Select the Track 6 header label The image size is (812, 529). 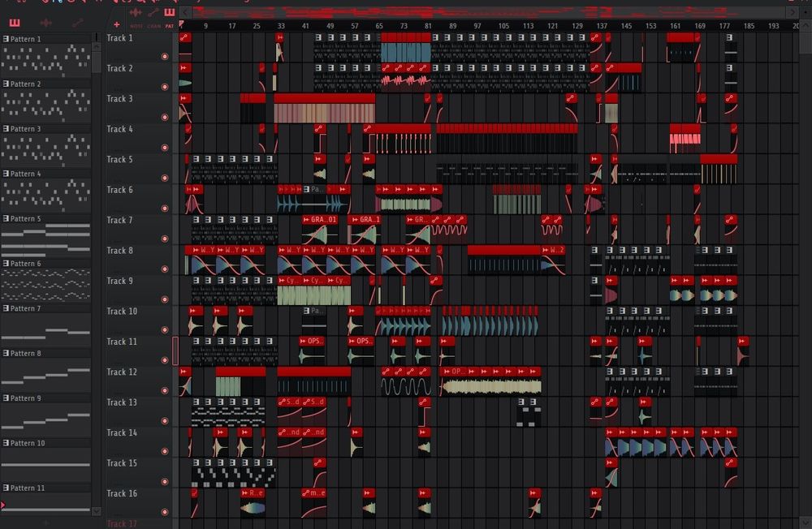pos(119,190)
